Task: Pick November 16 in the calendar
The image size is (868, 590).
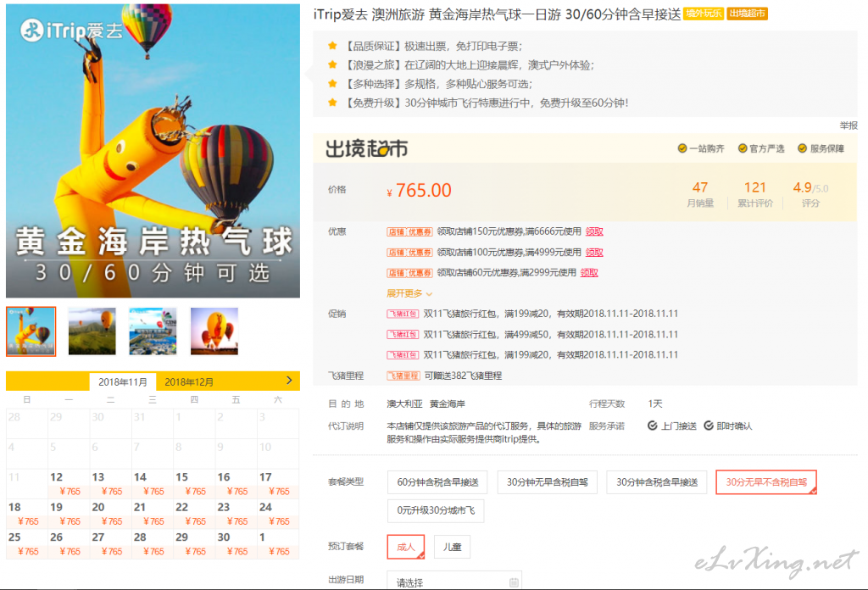Action: [x=236, y=484]
